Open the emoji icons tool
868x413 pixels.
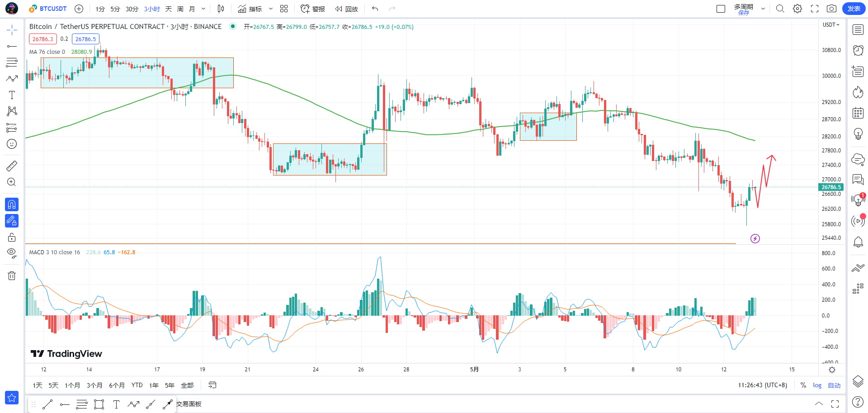pyautogui.click(x=12, y=144)
